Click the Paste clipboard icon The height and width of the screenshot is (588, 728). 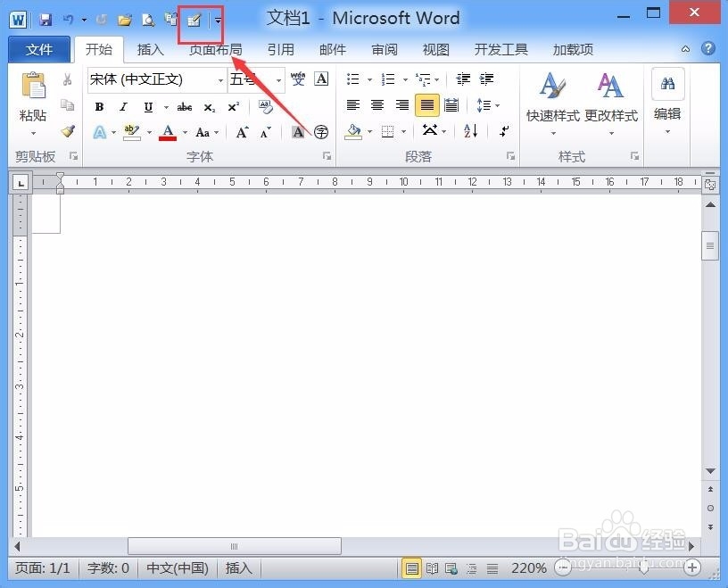click(x=33, y=86)
